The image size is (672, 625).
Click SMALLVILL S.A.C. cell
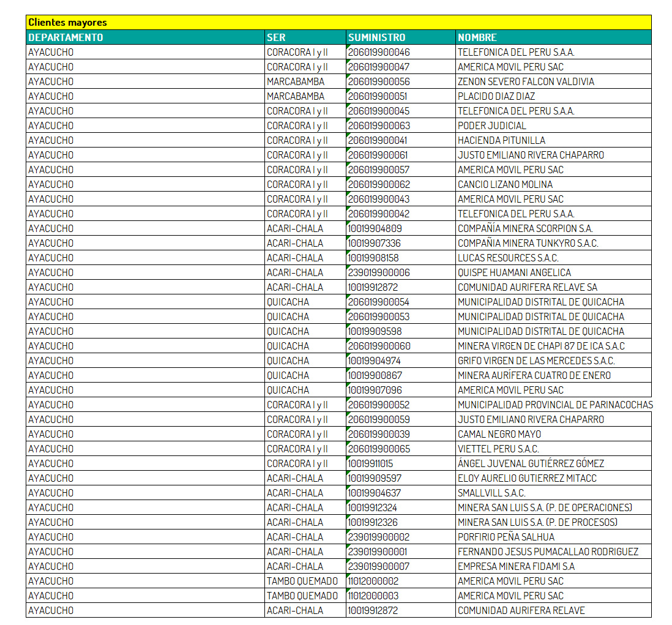point(553,493)
